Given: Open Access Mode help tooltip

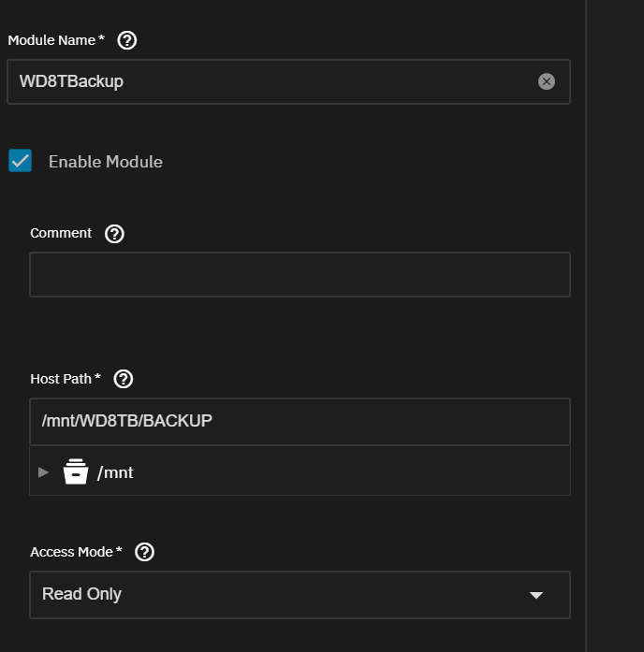Looking at the screenshot, I should 144,552.
